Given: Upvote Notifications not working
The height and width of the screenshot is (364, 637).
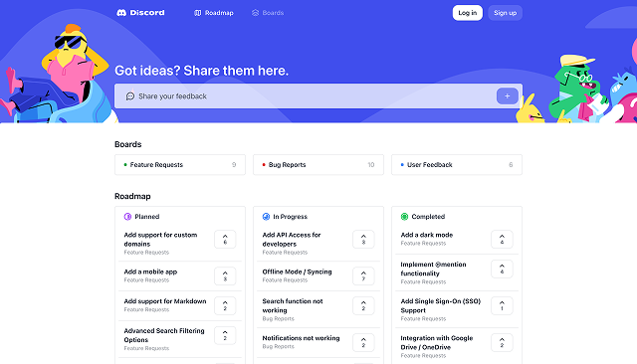Looking at the screenshot, I should 363,342.
